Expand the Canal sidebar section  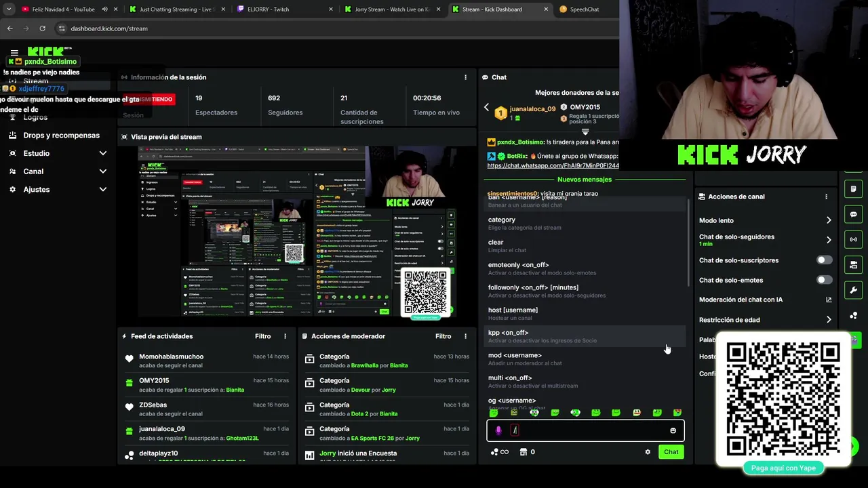coord(102,171)
